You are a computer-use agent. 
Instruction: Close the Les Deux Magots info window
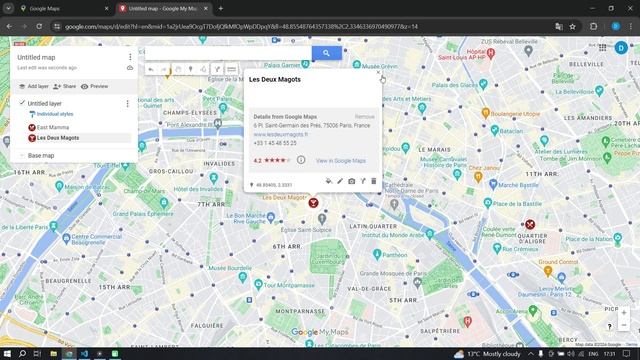pos(378,72)
